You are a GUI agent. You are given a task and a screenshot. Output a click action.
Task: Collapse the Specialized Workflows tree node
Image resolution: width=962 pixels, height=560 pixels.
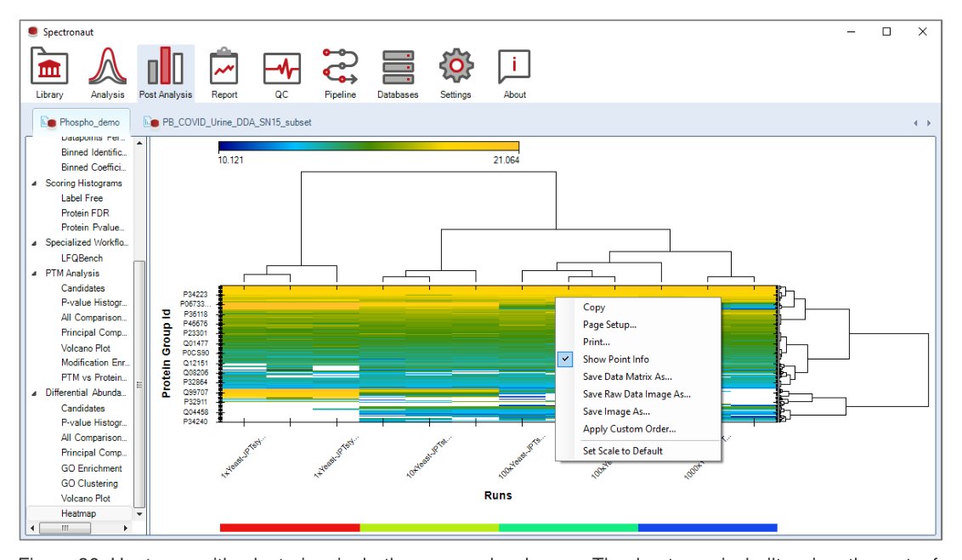(34, 243)
